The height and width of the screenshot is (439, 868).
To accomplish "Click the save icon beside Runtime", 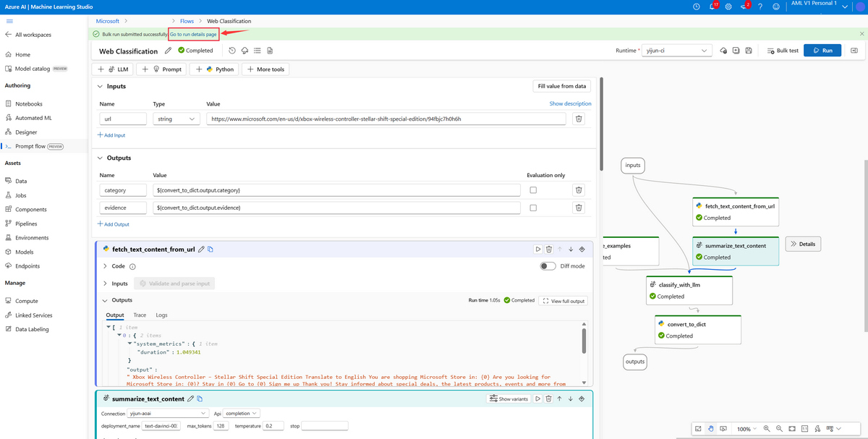I will [x=749, y=51].
